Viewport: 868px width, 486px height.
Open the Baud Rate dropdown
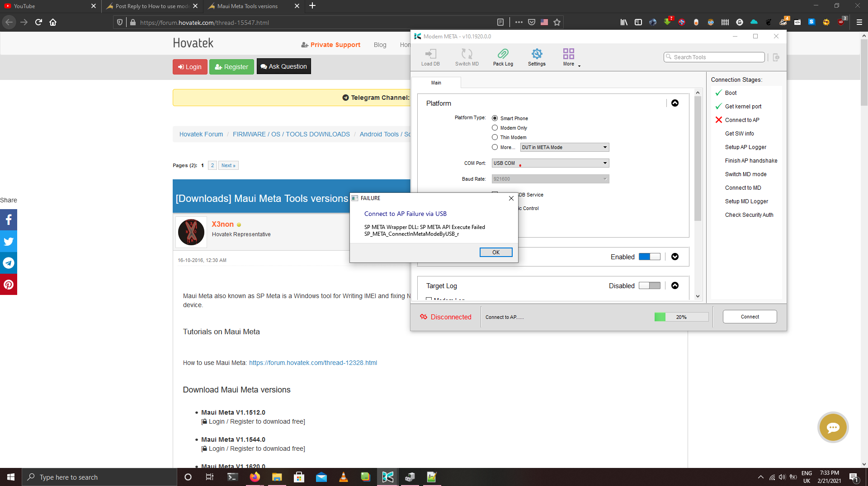550,179
